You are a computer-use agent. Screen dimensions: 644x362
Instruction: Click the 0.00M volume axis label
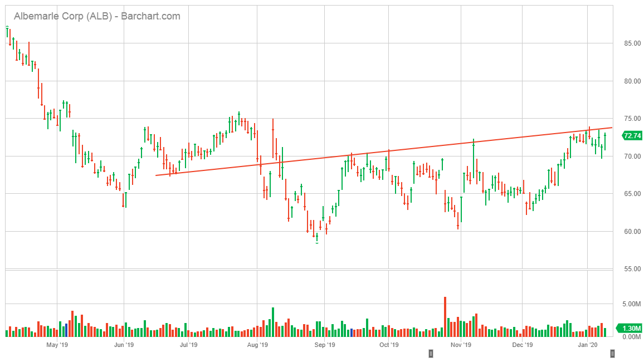point(632,337)
